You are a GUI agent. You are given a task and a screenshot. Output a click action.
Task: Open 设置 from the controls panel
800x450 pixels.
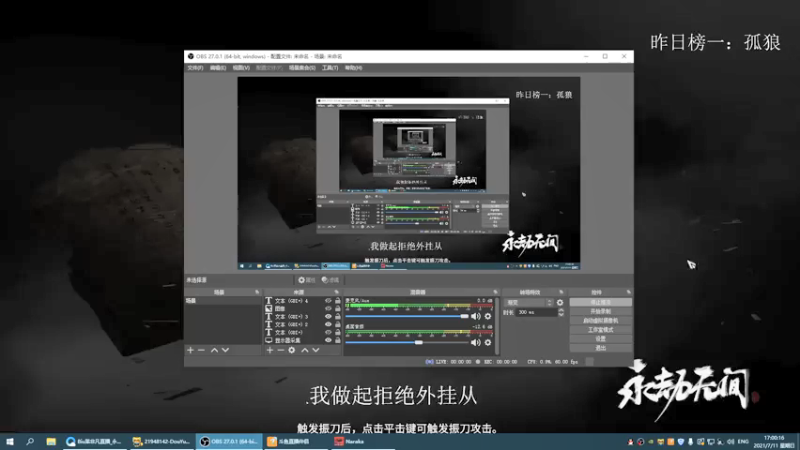click(x=601, y=339)
